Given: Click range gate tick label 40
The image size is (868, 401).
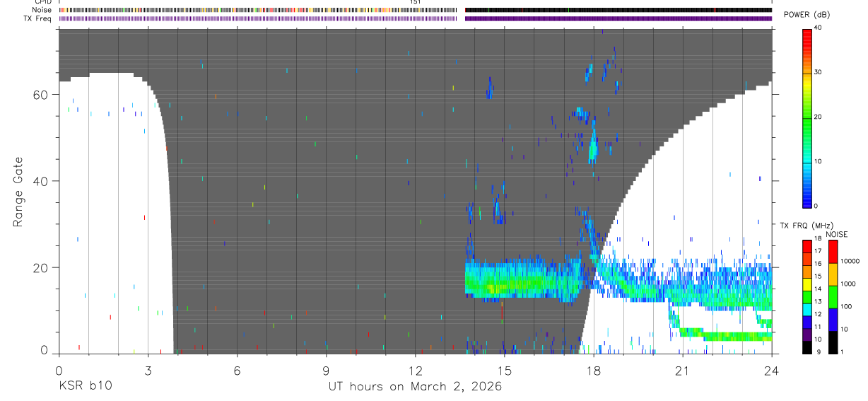Looking at the screenshot, I should pyautogui.click(x=41, y=181).
